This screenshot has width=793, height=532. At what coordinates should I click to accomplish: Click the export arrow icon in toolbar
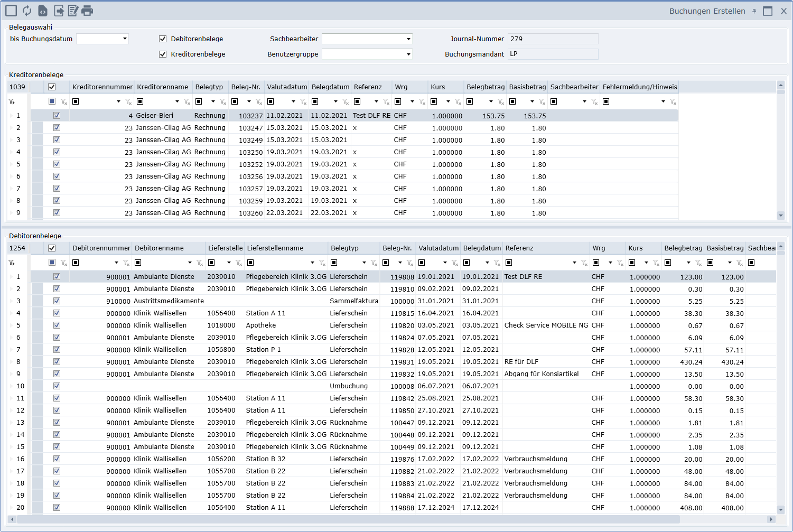59,11
